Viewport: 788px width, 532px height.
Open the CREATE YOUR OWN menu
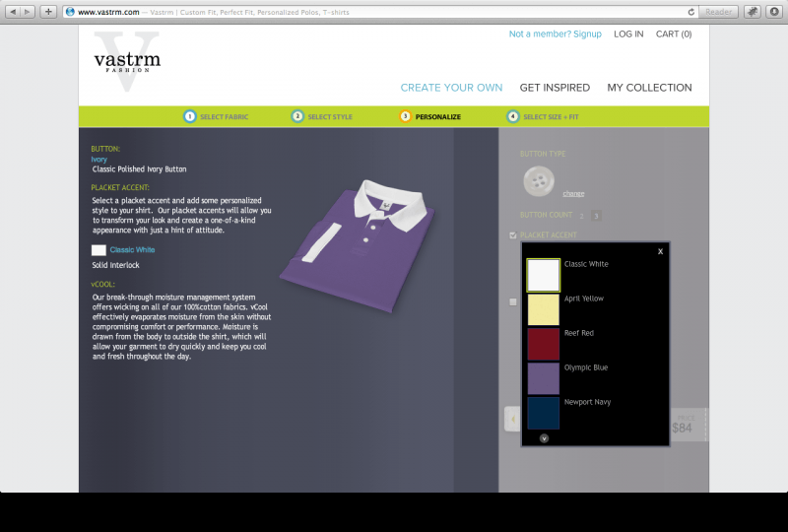(x=451, y=88)
